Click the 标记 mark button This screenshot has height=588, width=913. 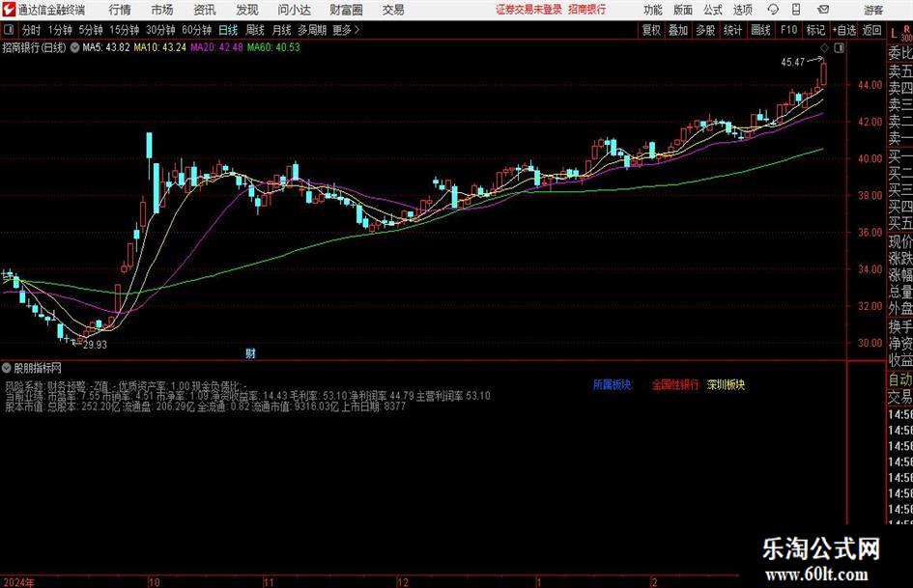[x=815, y=30]
